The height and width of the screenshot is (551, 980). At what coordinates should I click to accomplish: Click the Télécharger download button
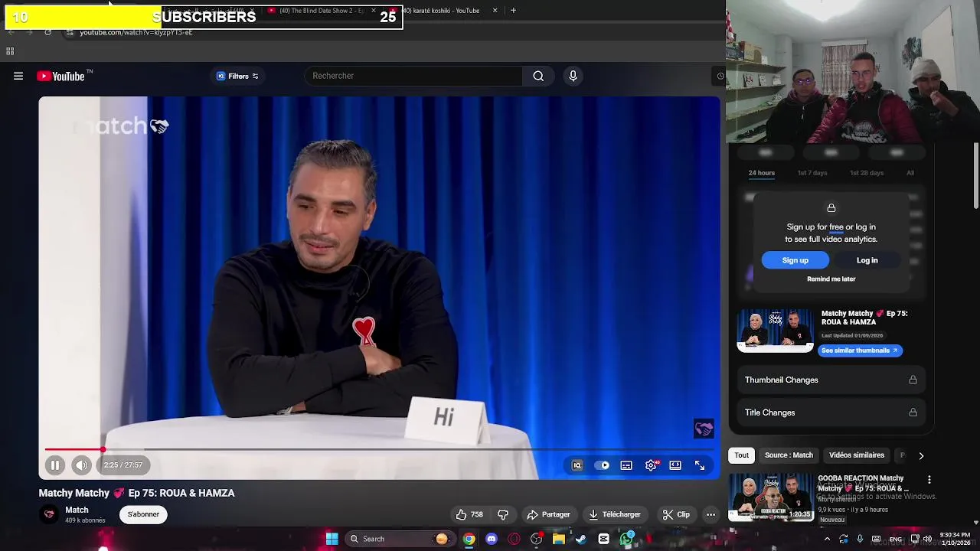(615, 514)
